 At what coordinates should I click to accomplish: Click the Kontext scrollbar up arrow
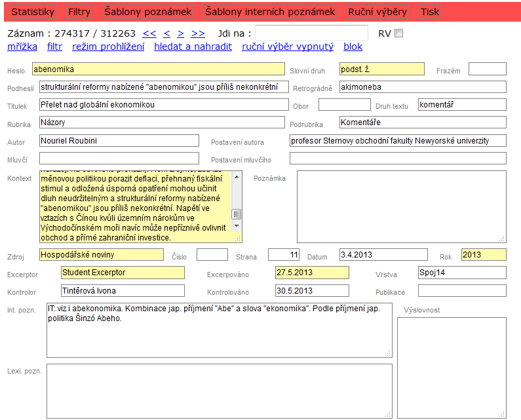pyautogui.click(x=237, y=177)
